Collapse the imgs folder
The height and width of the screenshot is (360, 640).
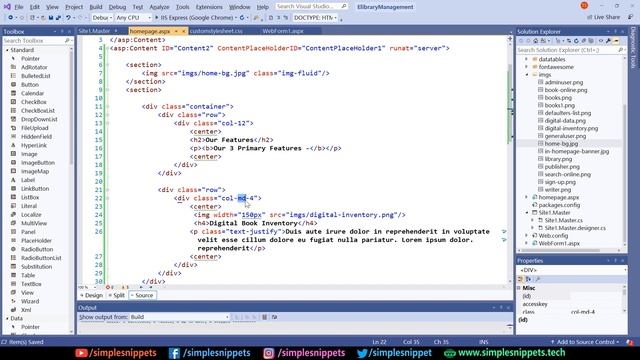tap(527, 75)
